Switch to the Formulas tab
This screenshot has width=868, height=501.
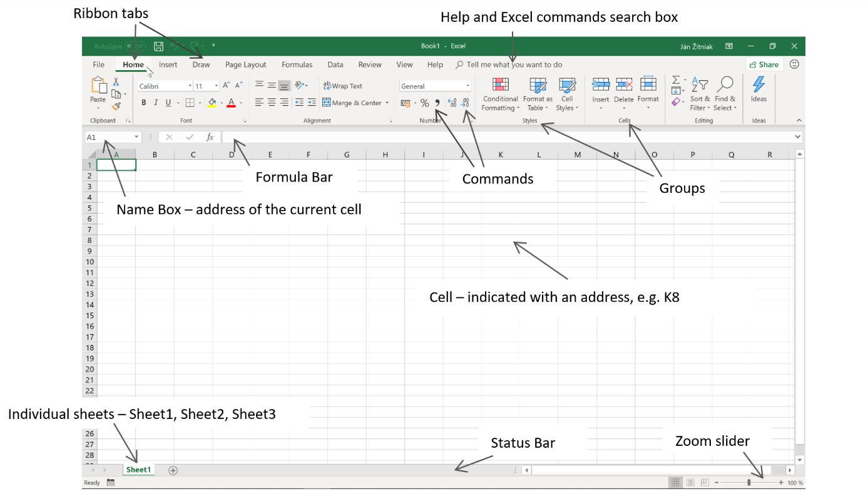(x=297, y=65)
